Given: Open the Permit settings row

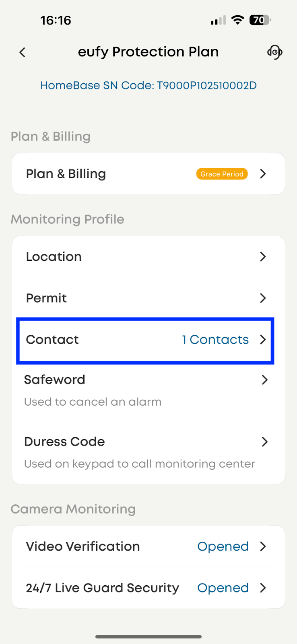Looking at the screenshot, I should coord(121,298).
